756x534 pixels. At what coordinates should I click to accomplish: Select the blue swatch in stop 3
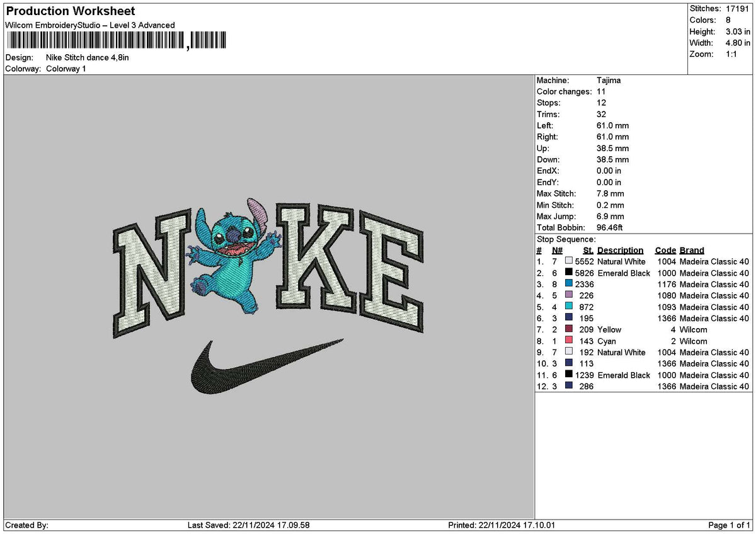[x=569, y=284]
